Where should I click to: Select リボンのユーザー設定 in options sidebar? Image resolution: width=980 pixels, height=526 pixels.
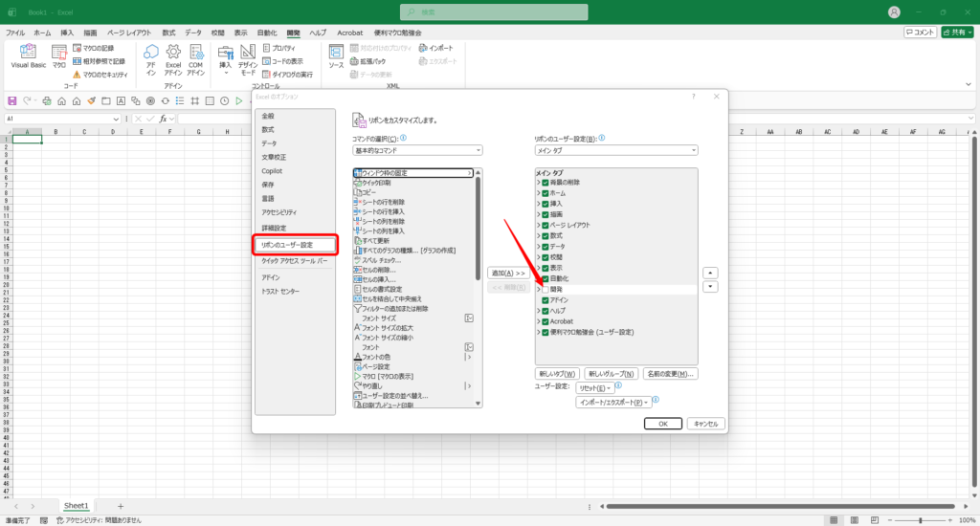point(293,245)
